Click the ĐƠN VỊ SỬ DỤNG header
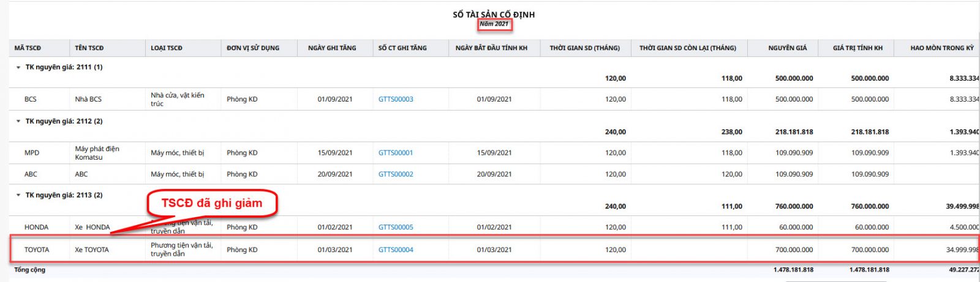The image size is (980, 282). coord(253,48)
